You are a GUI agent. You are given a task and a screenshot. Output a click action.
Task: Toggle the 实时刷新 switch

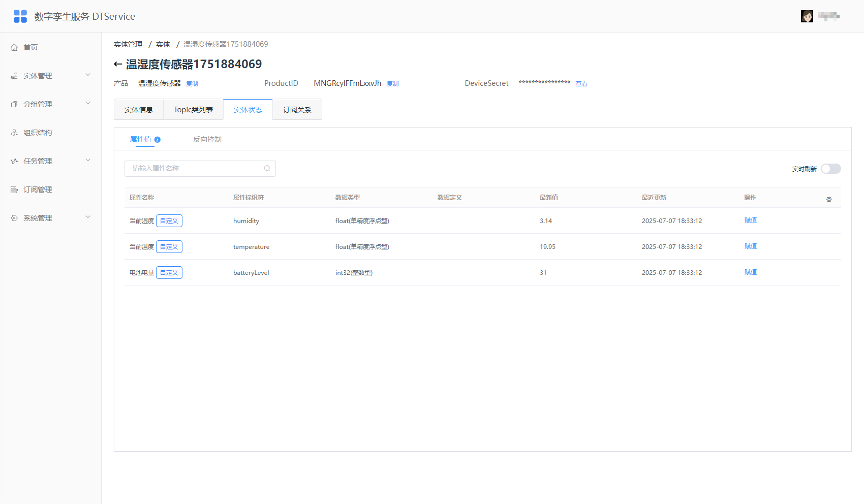[x=831, y=169]
